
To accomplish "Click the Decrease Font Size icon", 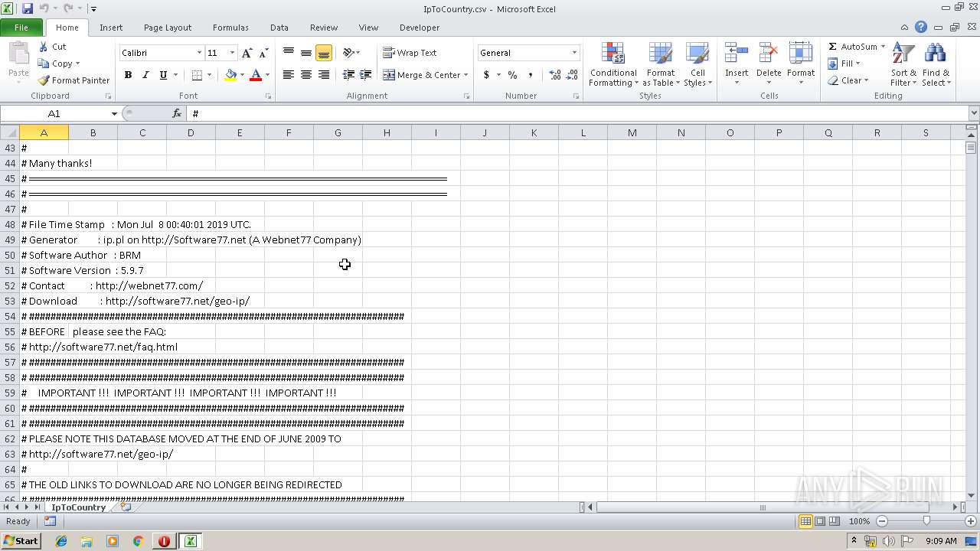I will [263, 53].
